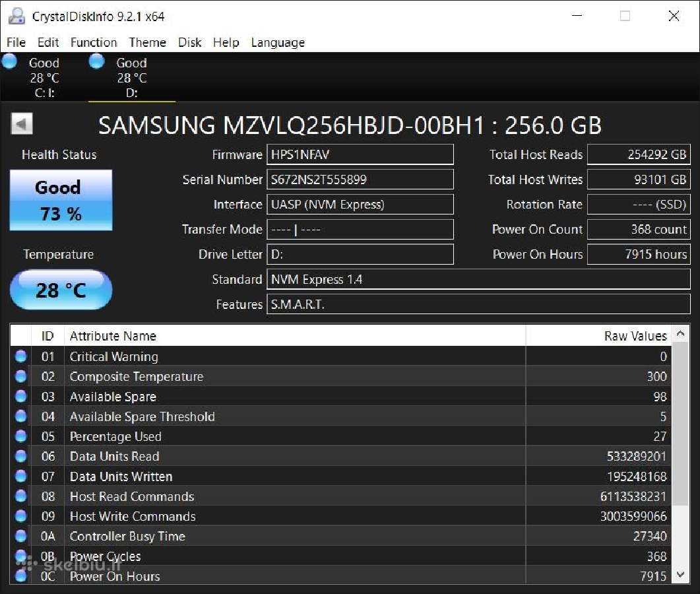Screen dimensions: 700x594
Task: Open the Edit menu
Action: coord(48,42)
